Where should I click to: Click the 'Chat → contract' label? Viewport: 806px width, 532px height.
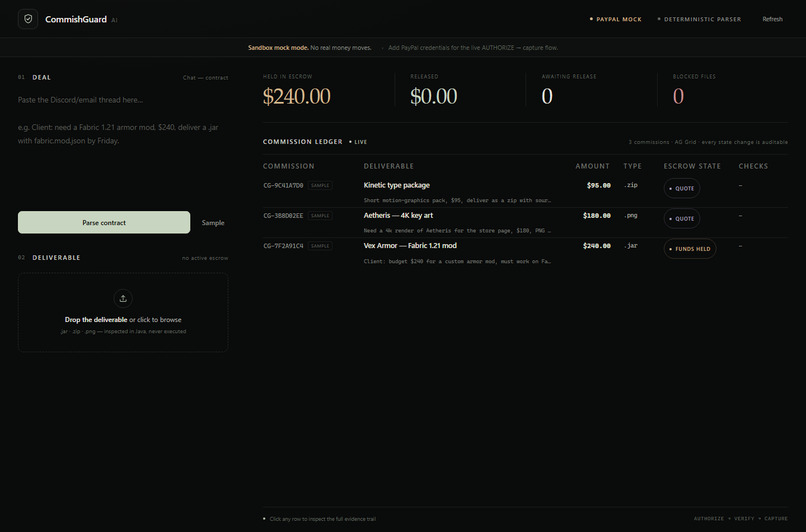click(205, 78)
